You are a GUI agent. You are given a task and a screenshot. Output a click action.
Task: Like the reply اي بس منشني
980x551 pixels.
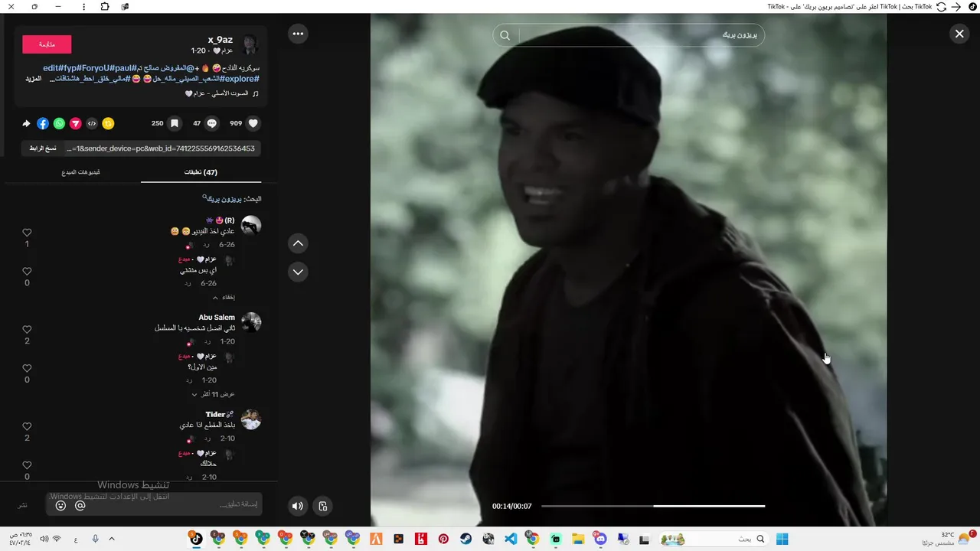click(x=27, y=272)
